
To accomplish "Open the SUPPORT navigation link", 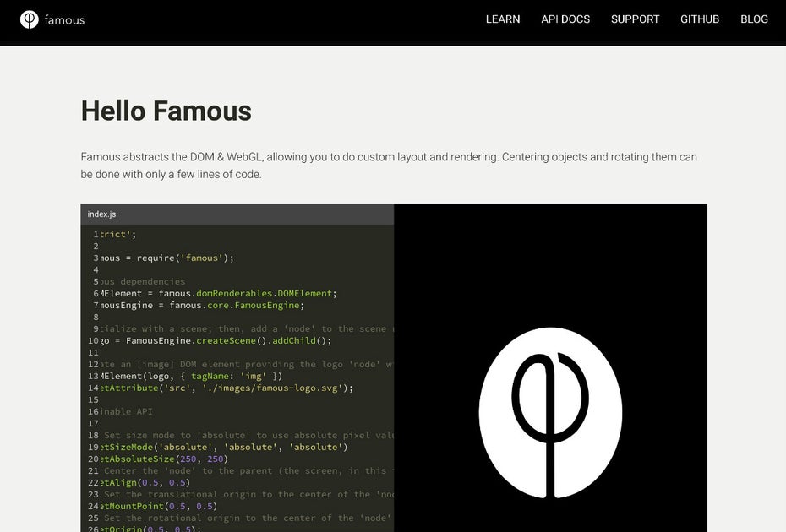I will (635, 19).
